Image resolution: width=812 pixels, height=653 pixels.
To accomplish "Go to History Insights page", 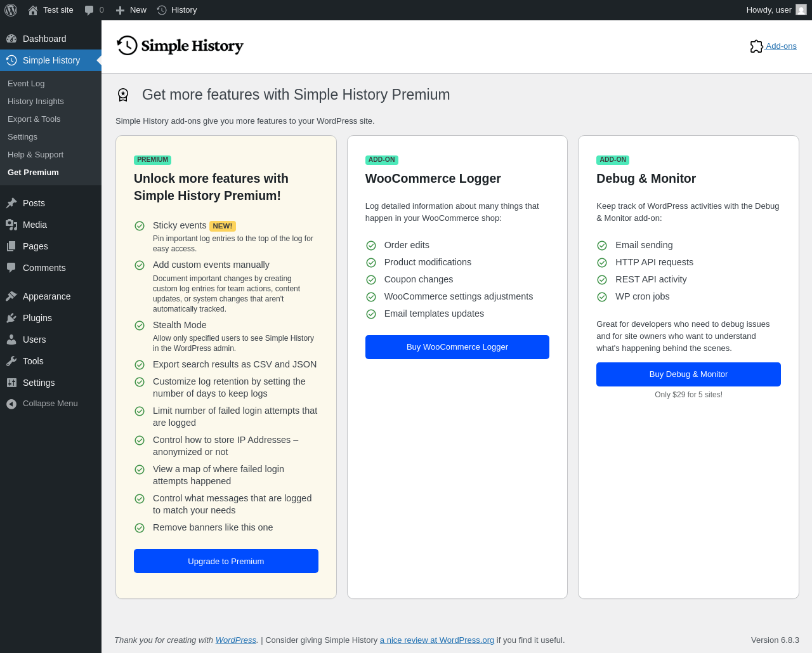I will click(36, 102).
